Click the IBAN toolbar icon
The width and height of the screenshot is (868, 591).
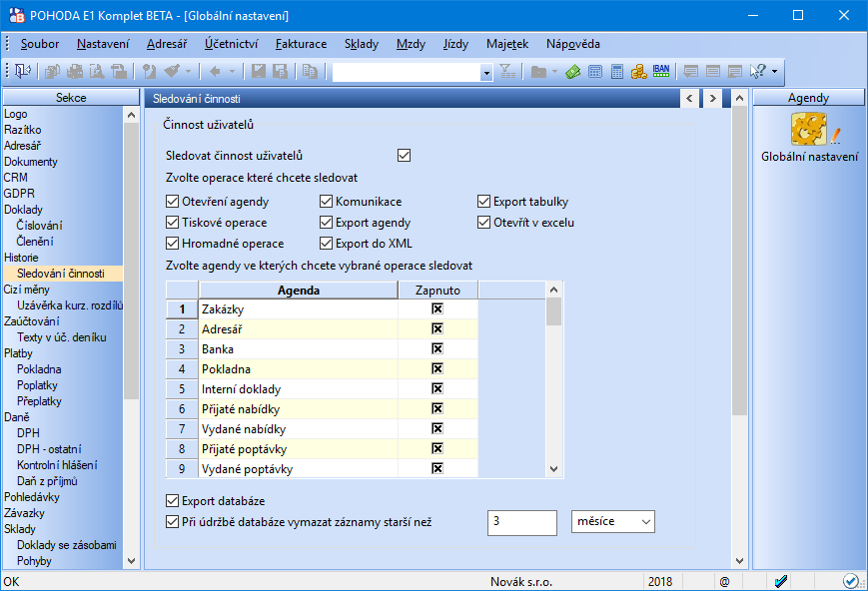[x=660, y=72]
